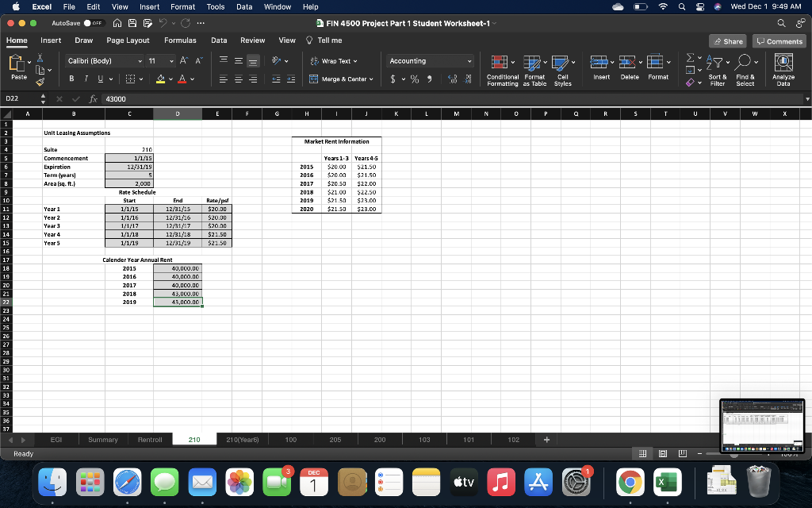812x508 pixels.
Task: Click the Conditional Formatting icon
Action: coord(500,63)
